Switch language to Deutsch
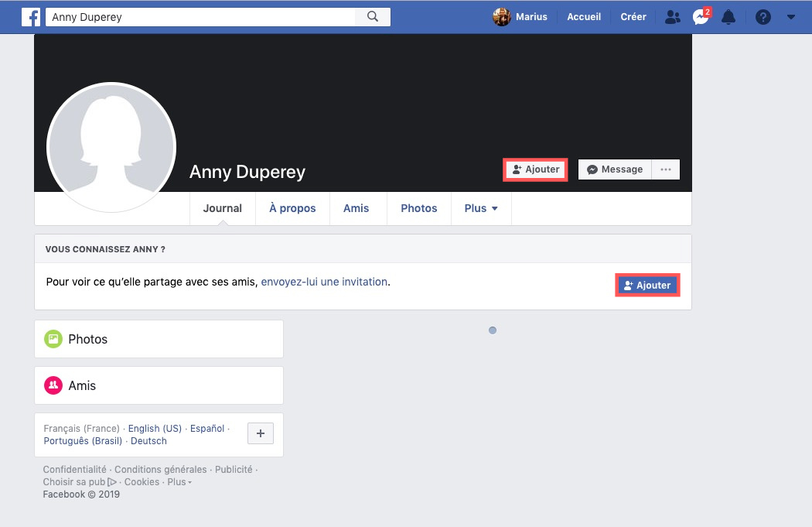Image resolution: width=812 pixels, height=527 pixels. click(148, 441)
